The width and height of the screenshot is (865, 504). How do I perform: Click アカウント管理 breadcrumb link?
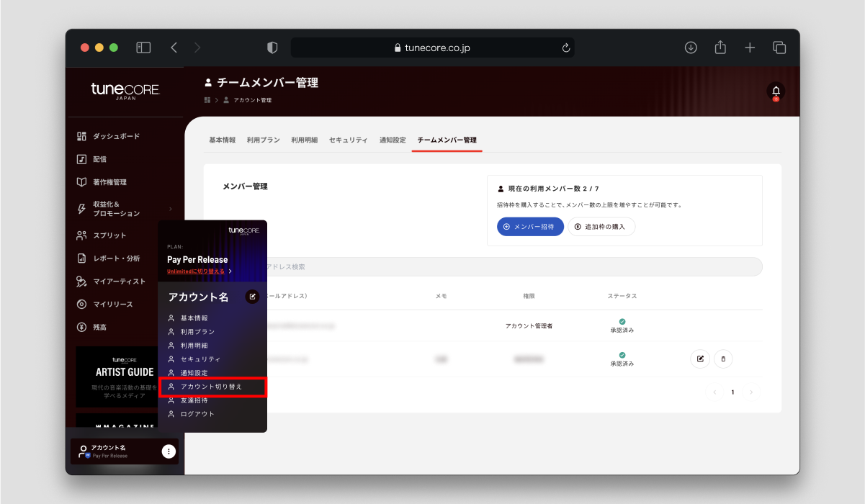click(252, 100)
